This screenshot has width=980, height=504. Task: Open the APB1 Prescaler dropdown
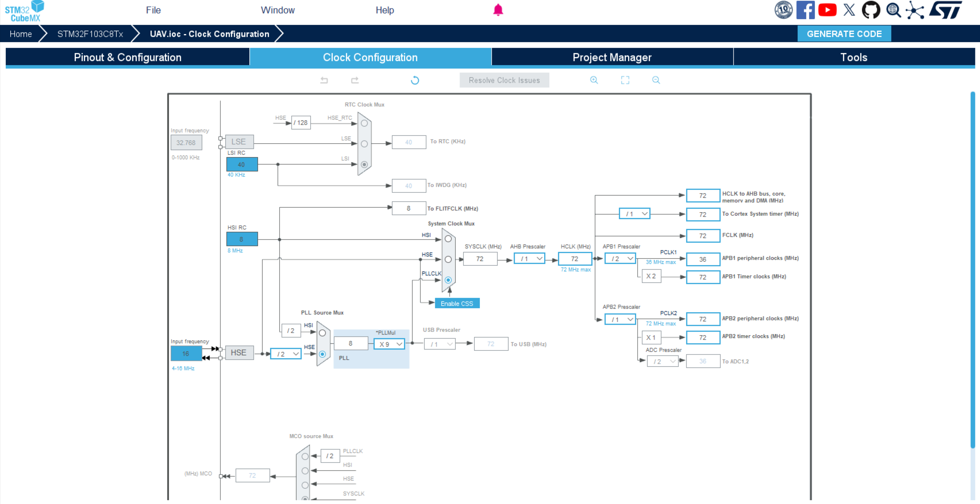click(x=620, y=259)
